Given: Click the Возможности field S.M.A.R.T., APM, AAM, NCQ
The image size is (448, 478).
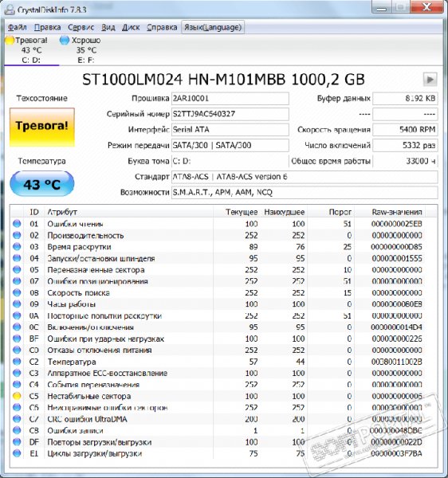Looking at the screenshot, I should click(x=305, y=192).
